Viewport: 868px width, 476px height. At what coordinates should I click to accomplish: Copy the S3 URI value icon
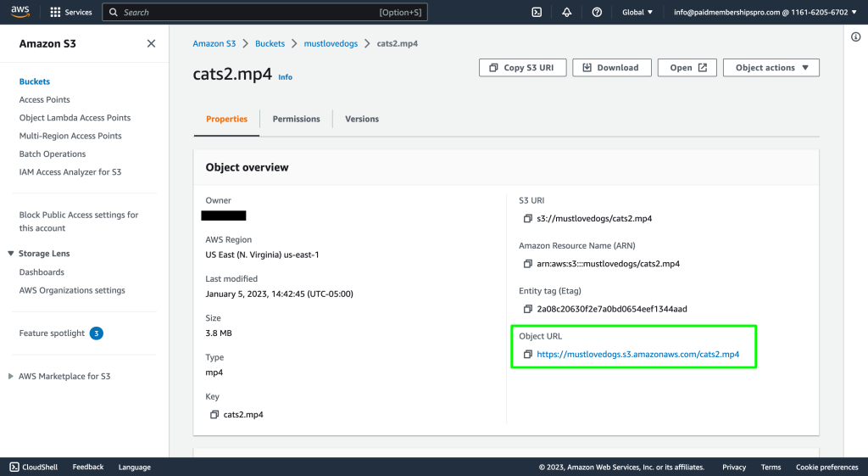[x=528, y=218]
